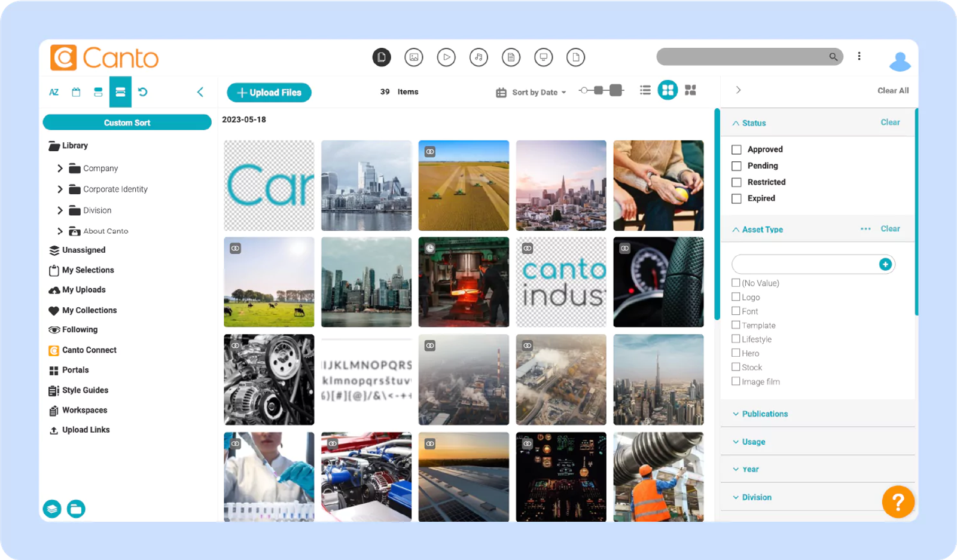Open the three-dot more options menu

pyautogui.click(x=859, y=56)
